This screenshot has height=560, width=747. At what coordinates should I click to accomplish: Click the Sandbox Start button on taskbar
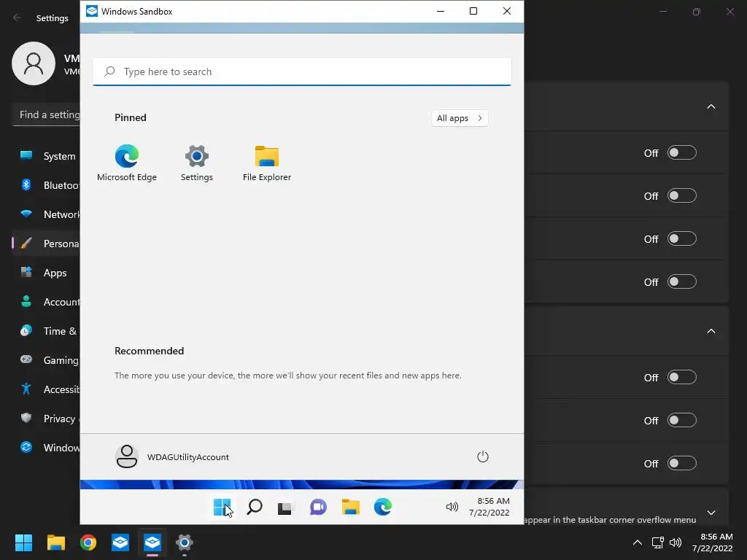pyautogui.click(x=222, y=507)
